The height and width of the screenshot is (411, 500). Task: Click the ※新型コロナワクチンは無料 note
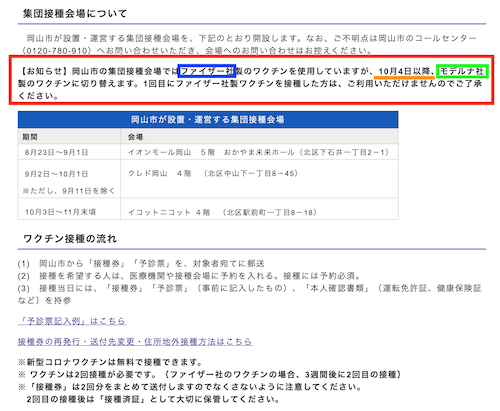pyautogui.click(x=110, y=362)
